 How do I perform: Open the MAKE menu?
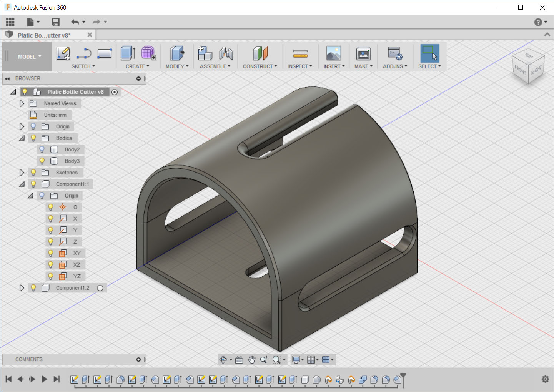[363, 66]
